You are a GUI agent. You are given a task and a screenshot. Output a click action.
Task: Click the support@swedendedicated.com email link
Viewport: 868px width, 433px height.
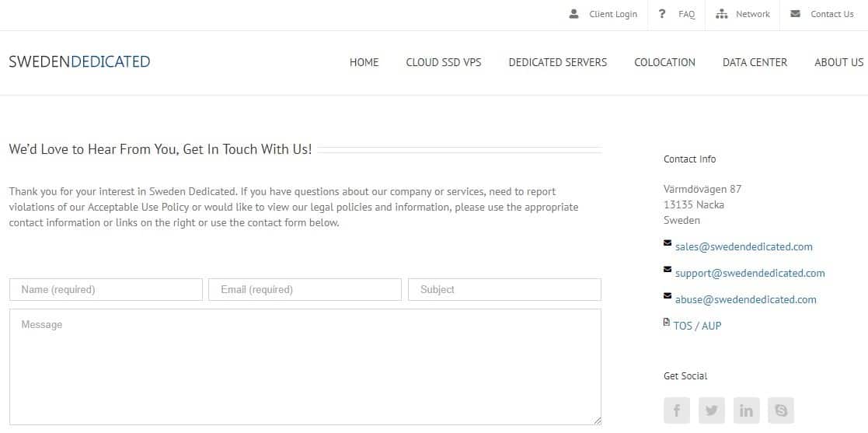click(750, 274)
